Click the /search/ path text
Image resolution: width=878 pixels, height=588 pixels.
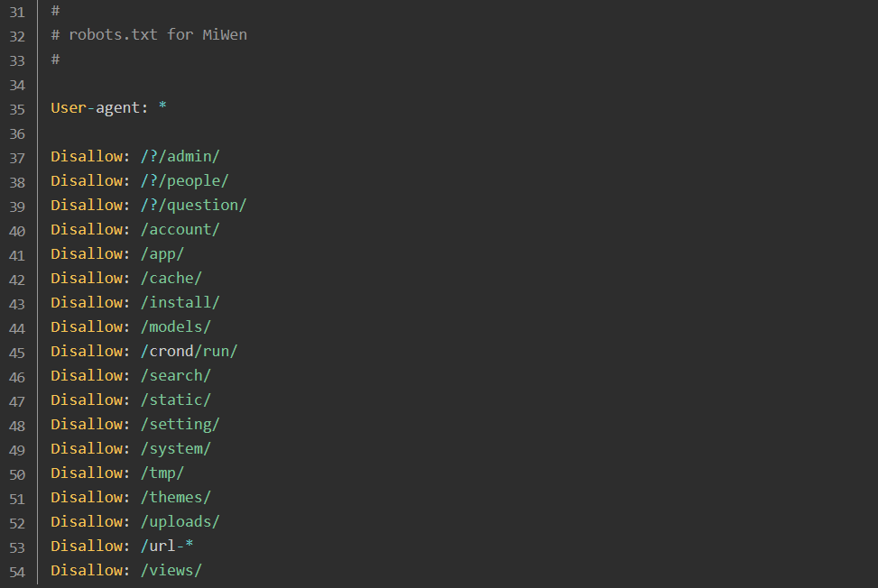[x=176, y=375]
